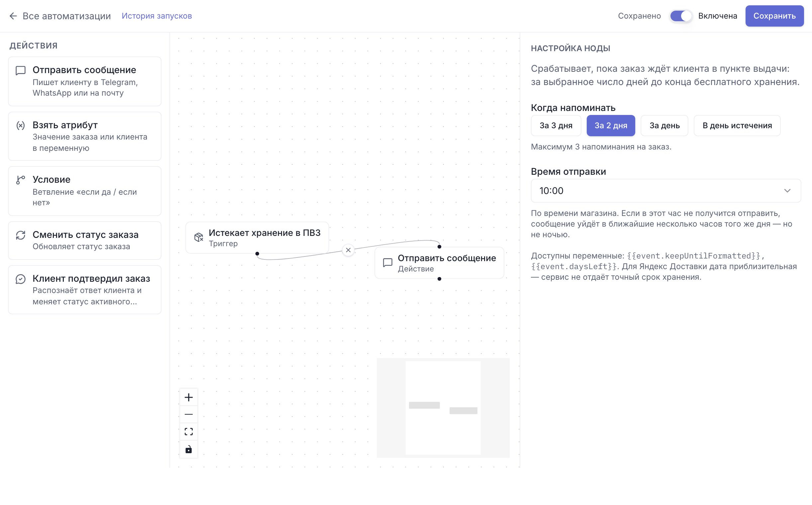Image resolution: width=812 pixels, height=505 pixels.
Task: Click the action node's top input handle
Action: 439,247
